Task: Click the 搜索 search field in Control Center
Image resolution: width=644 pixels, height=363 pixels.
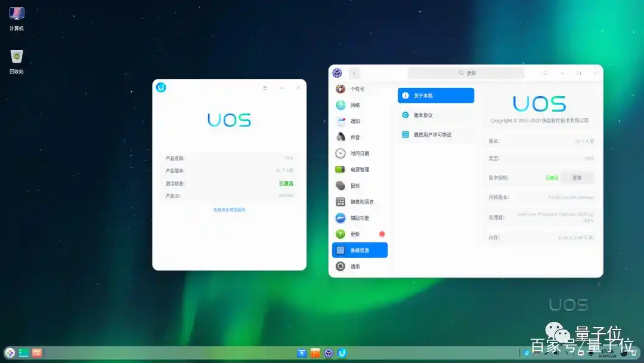Action: tap(466, 73)
